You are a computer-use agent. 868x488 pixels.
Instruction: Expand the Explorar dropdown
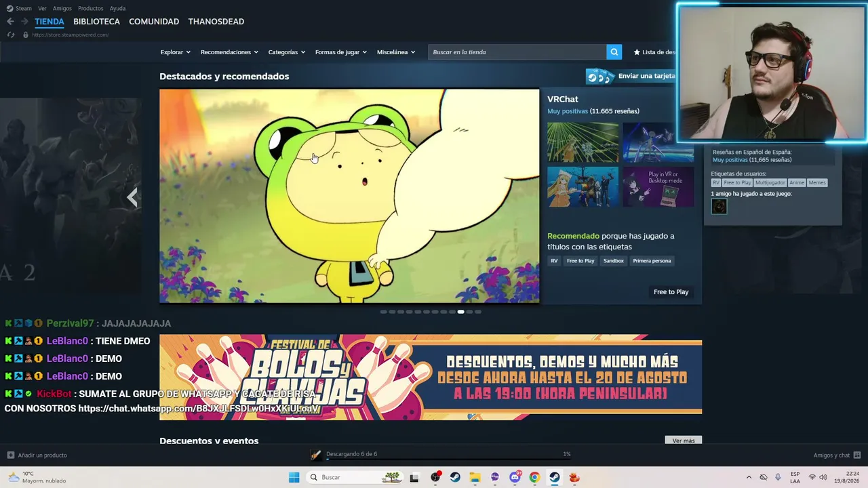tap(175, 52)
